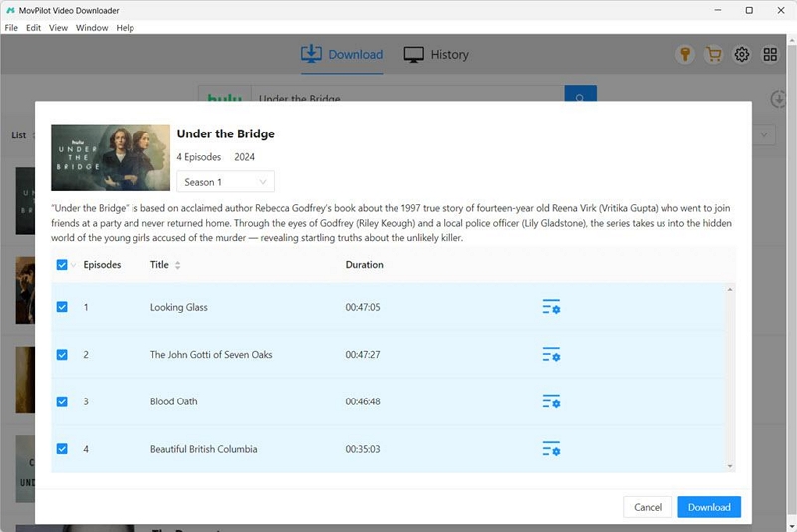Image resolution: width=797 pixels, height=532 pixels.
Task: Expand the Season 1 dropdown
Action: [x=225, y=182]
